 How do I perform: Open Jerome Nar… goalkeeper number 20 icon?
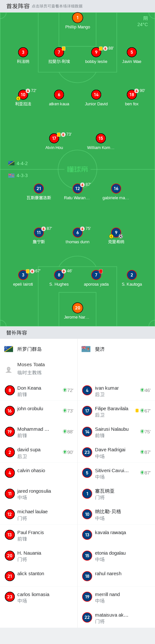tap(77, 308)
